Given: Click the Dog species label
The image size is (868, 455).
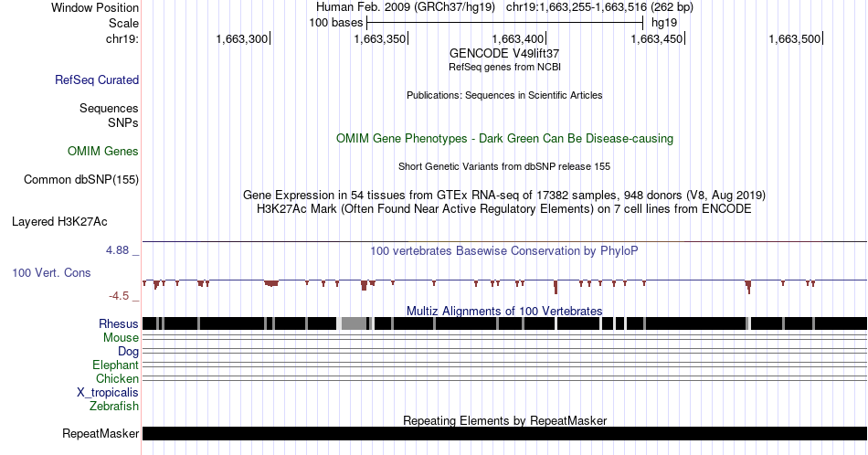Looking at the screenshot, I should pos(128,352).
